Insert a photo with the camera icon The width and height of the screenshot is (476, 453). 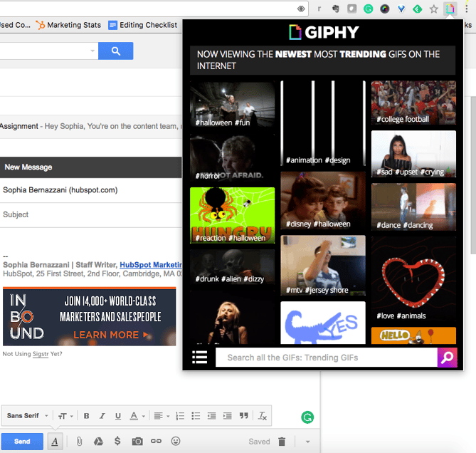(x=137, y=442)
